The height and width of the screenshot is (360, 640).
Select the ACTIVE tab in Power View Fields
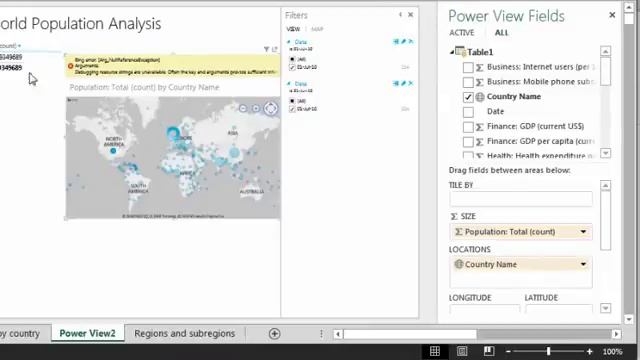(462, 33)
